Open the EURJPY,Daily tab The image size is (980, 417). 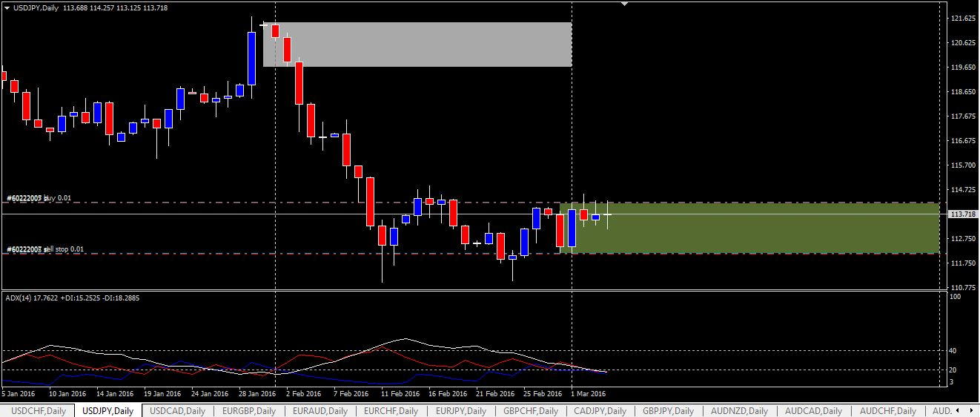pyautogui.click(x=462, y=411)
